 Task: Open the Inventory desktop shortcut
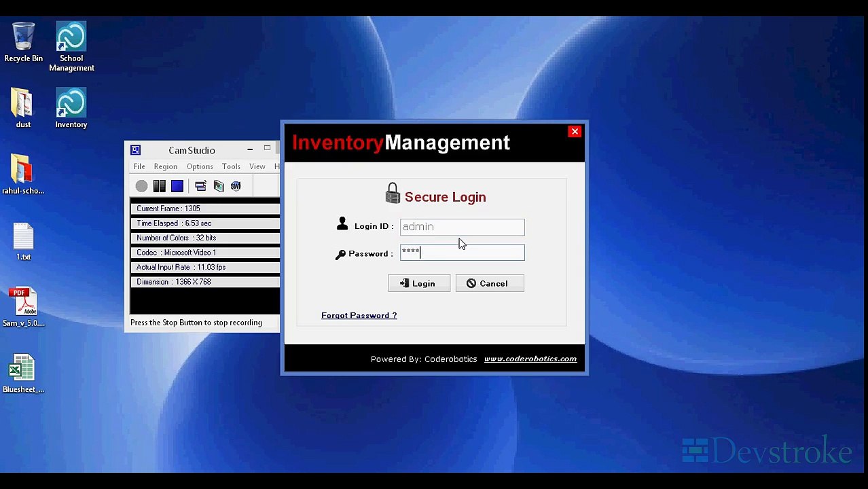click(71, 109)
